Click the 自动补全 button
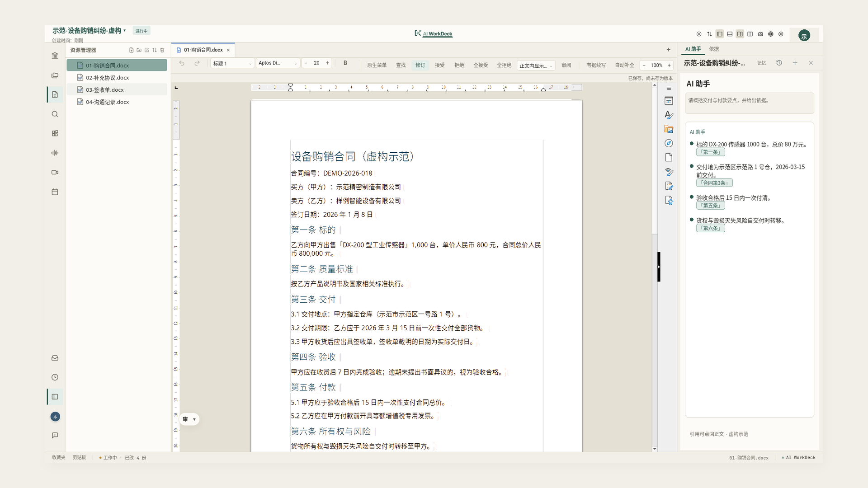 [x=624, y=65]
